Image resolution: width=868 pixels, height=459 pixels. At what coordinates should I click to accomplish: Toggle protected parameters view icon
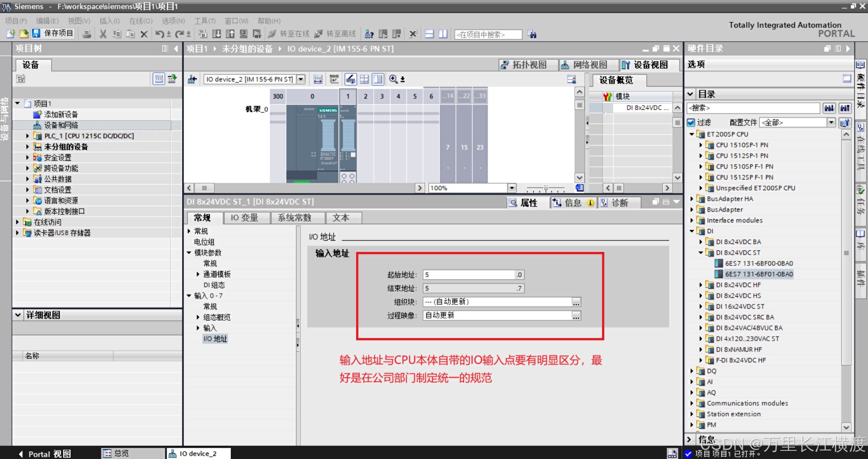351,79
